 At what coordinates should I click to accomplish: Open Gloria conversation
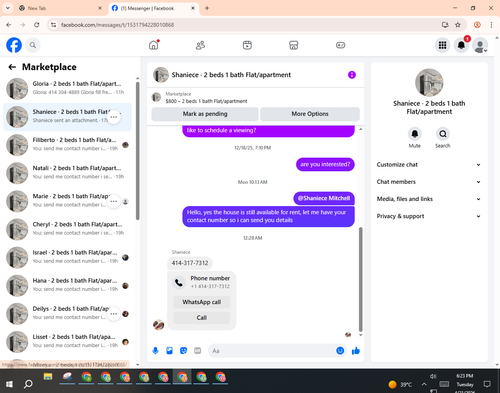pyautogui.click(x=68, y=89)
